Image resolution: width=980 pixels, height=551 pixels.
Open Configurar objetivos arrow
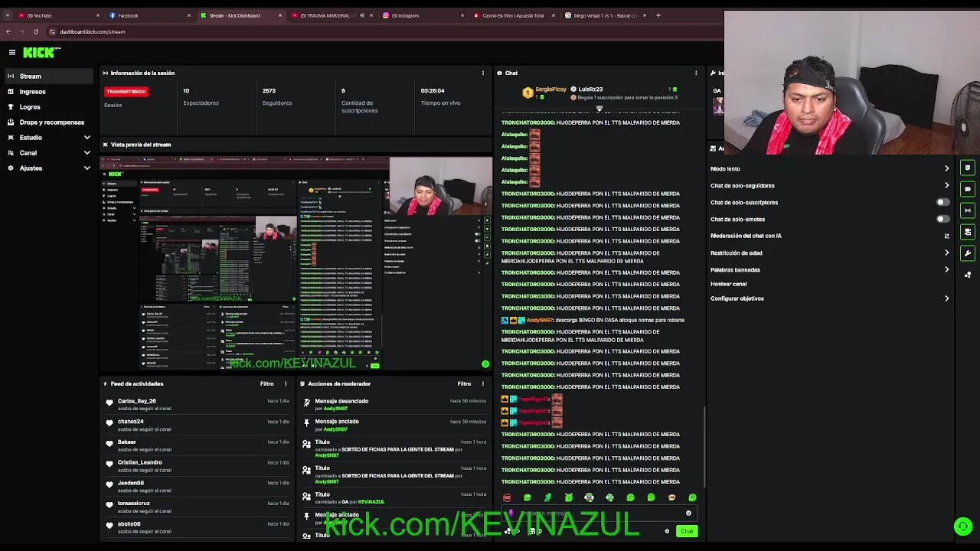947,298
